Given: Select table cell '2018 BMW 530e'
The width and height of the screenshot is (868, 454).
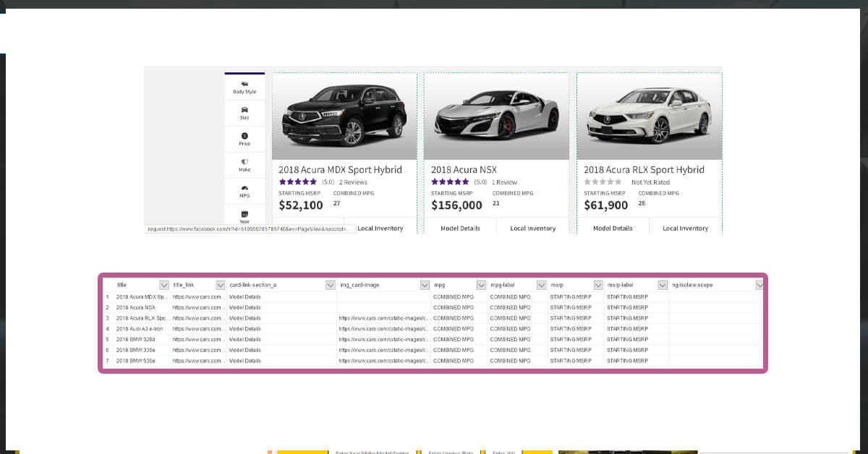Looking at the screenshot, I should pos(142,360).
